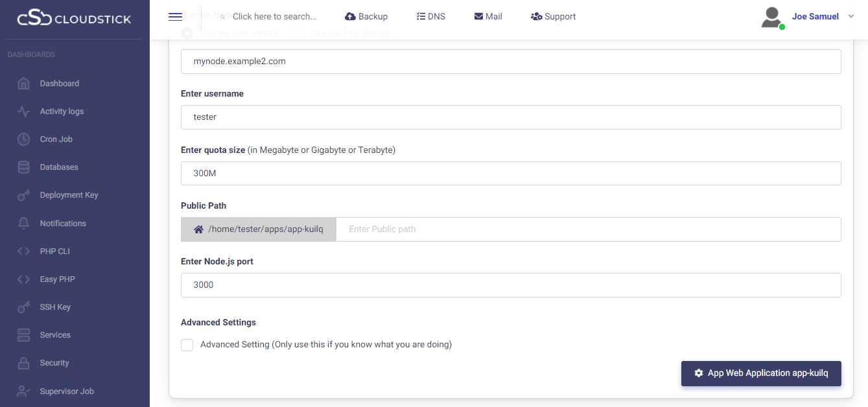
Task: Click the user avatar icon
Action: 772,17
